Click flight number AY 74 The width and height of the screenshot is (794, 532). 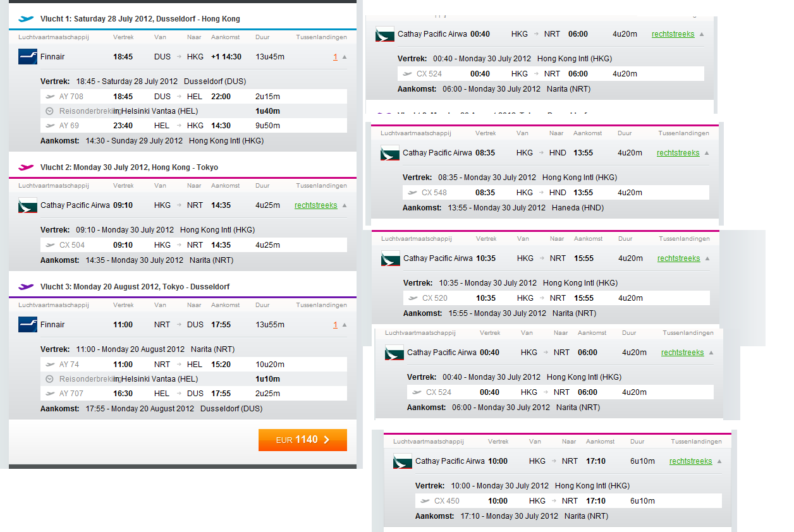tap(70, 365)
